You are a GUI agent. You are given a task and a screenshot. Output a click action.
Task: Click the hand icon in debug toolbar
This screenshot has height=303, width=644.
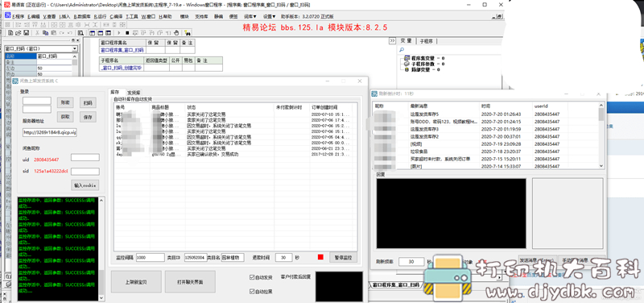175,32
